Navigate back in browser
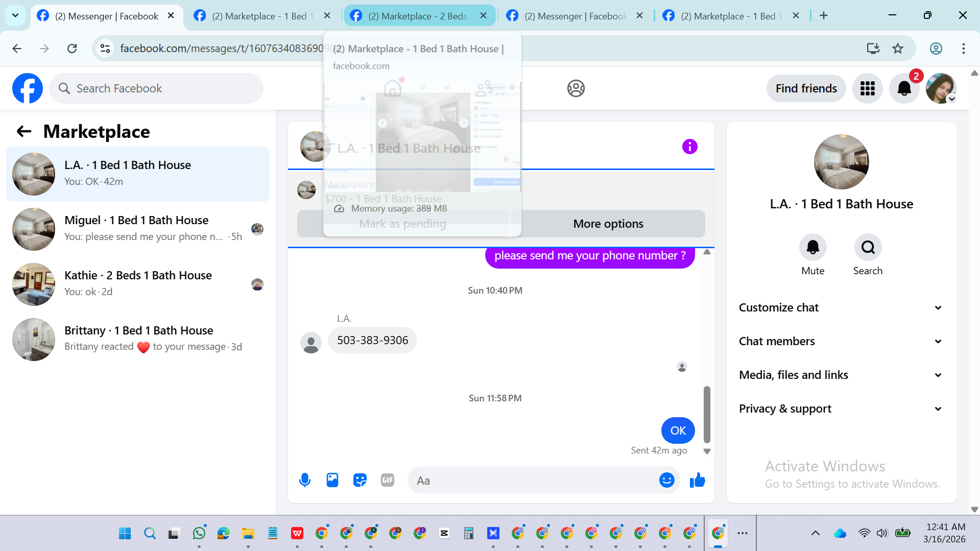 [17, 49]
